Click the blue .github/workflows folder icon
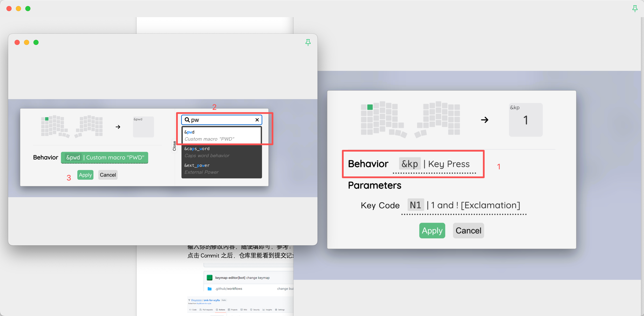Screen dimensions: 644x316 210,289
